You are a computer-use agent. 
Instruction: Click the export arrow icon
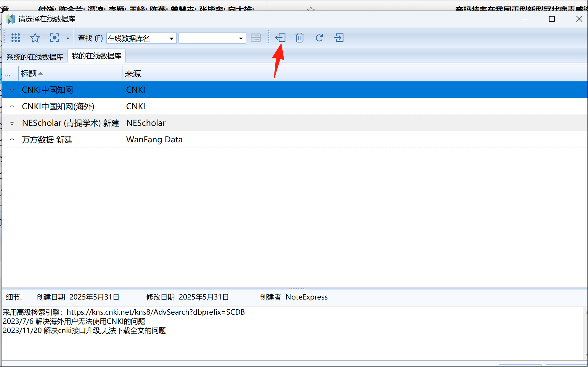pos(339,38)
